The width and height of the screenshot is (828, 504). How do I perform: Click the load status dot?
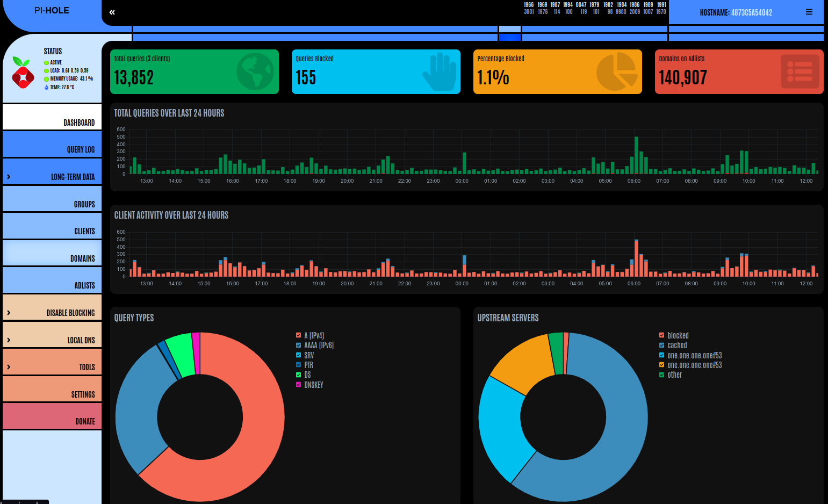[46, 71]
